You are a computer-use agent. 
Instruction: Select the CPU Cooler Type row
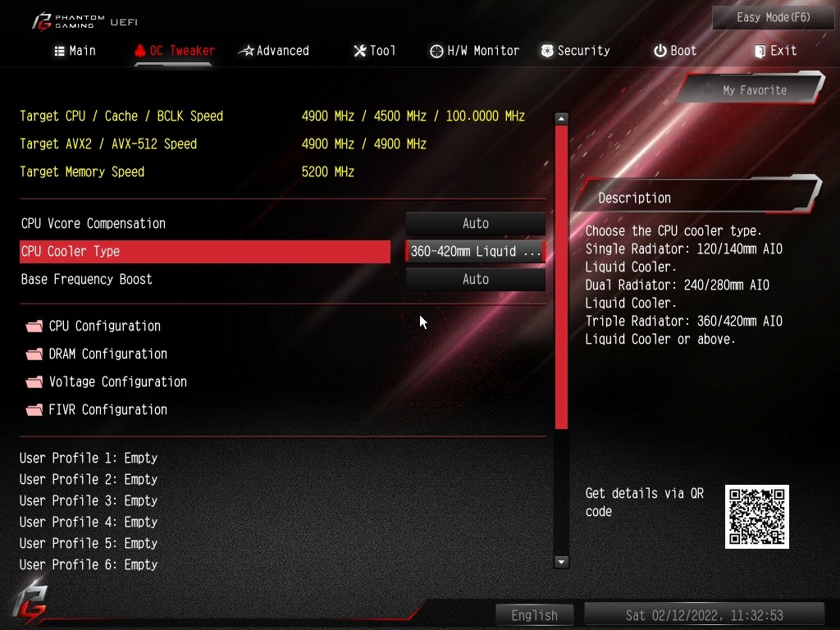click(x=204, y=251)
